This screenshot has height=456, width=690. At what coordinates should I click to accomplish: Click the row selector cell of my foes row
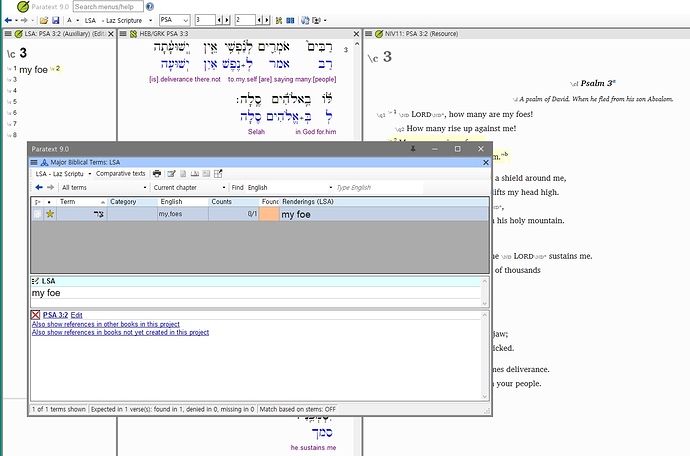37,214
